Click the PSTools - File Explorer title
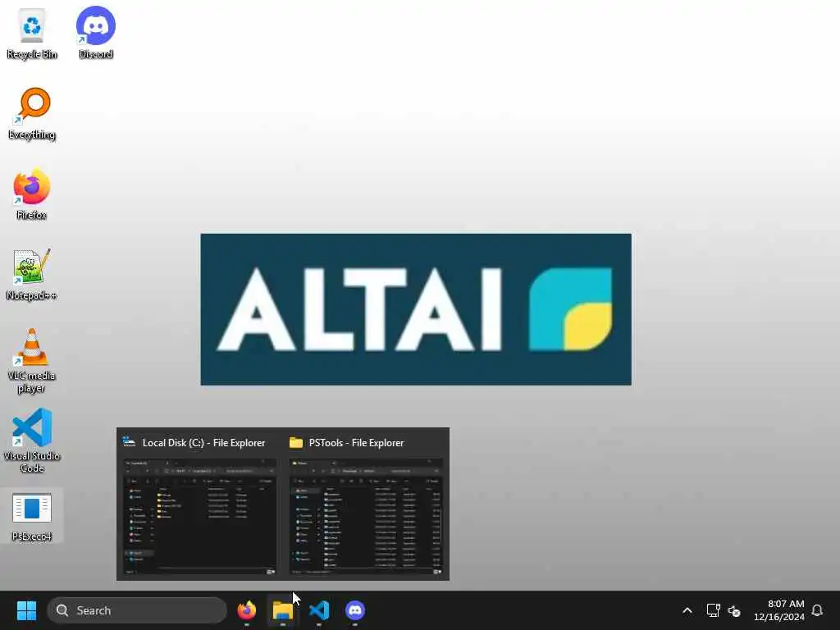 click(x=356, y=442)
